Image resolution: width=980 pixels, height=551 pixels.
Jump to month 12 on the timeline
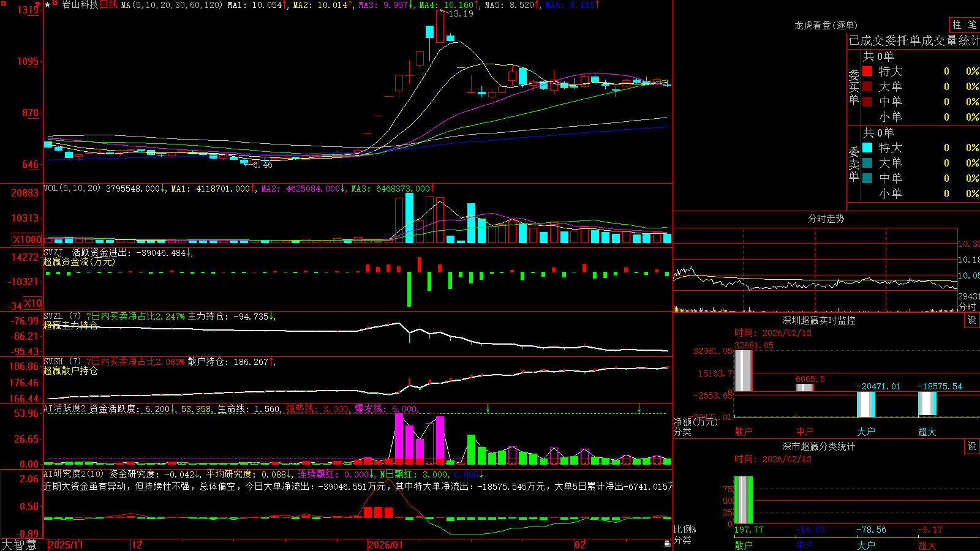(137, 545)
